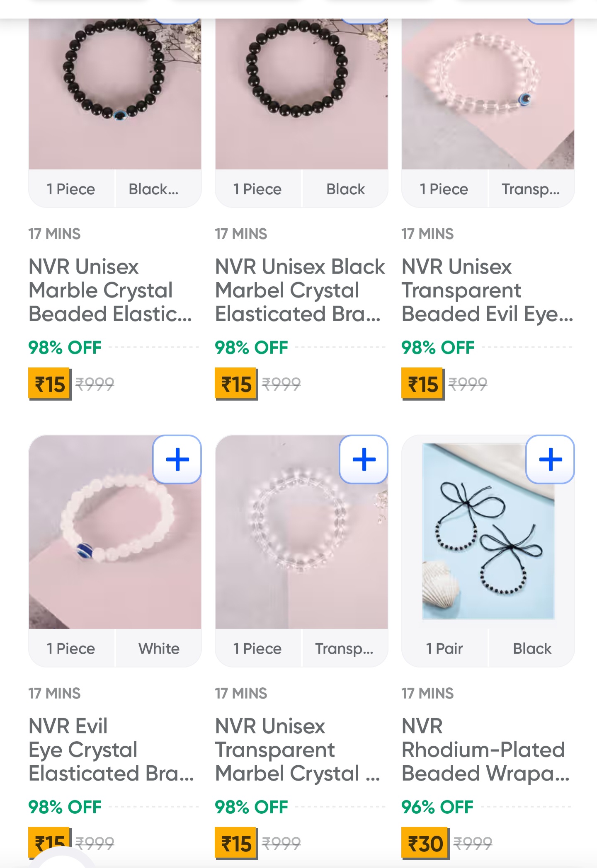
Task: Open NVR Unisex Transparent Beaded Evil Eye title
Action: [x=487, y=290]
